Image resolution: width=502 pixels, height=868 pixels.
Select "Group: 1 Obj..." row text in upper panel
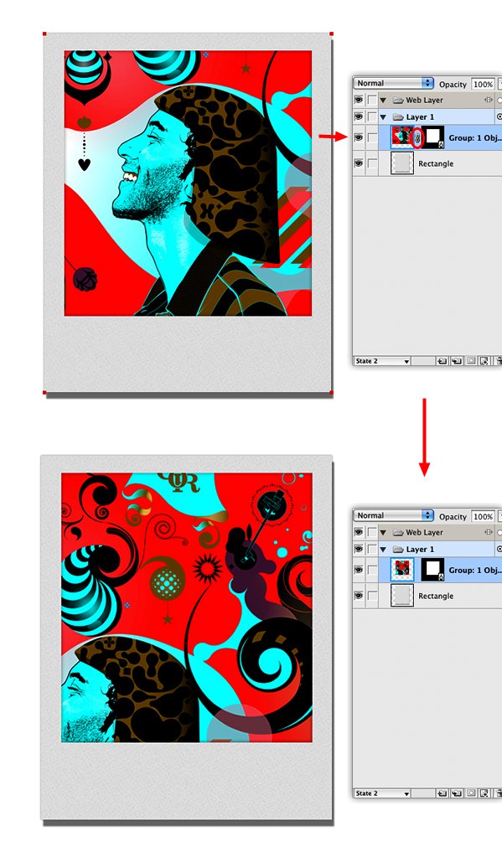pyautogui.click(x=475, y=137)
